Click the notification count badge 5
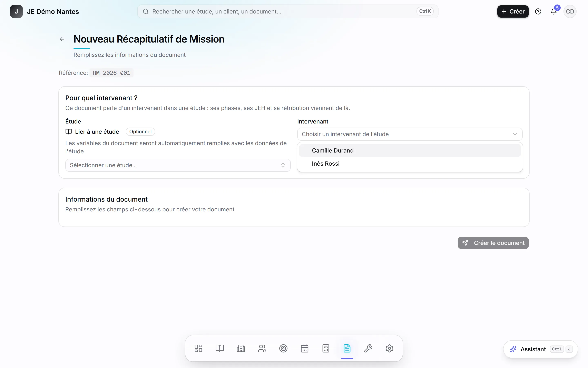The height and width of the screenshot is (368, 588). coord(557,8)
